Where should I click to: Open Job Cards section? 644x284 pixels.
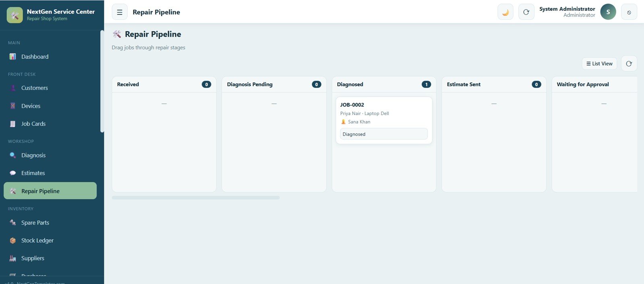point(50,124)
